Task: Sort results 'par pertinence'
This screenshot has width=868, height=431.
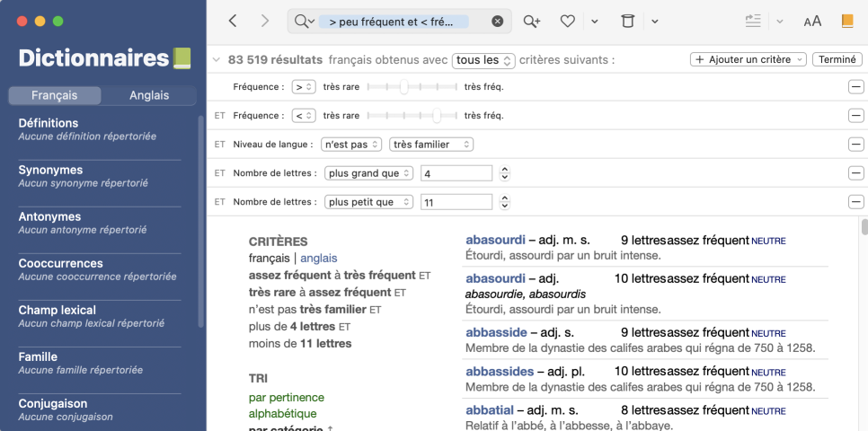Action: [287, 398]
